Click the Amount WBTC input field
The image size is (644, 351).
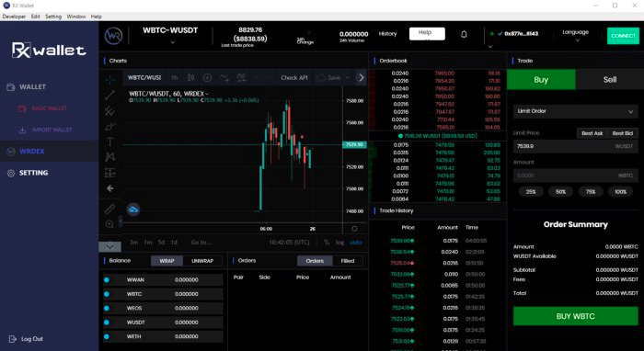pyautogui.click(x=575, y=175)
